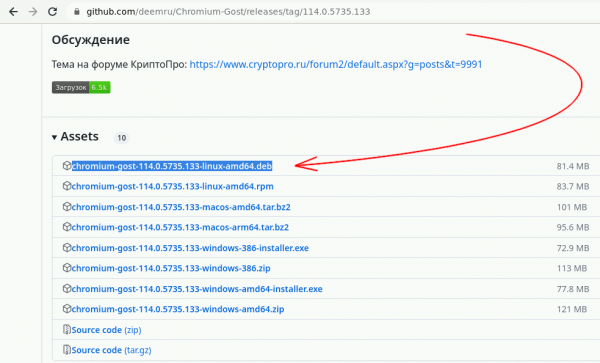The width and height of the screenshot is (600, 363).
Task: Open the cryptopro.ru forum link
Action: click(336, 64)
